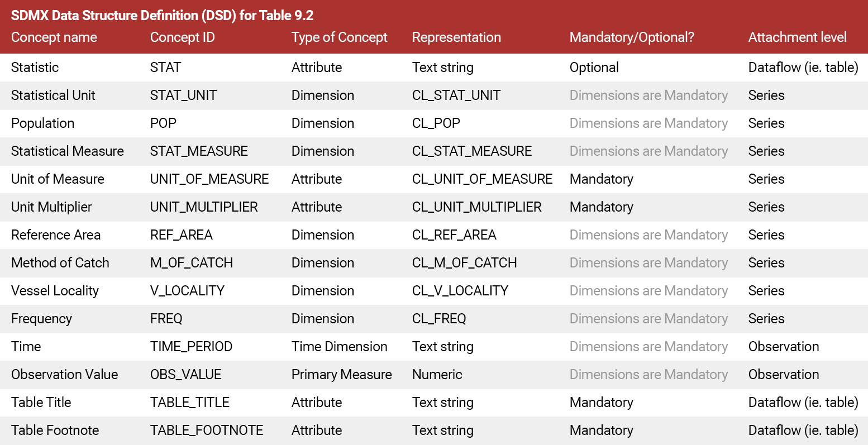
Task: Click the 'UNIT_OF_MEASURE' concept ID cell
Action: [x=209, y=179]
